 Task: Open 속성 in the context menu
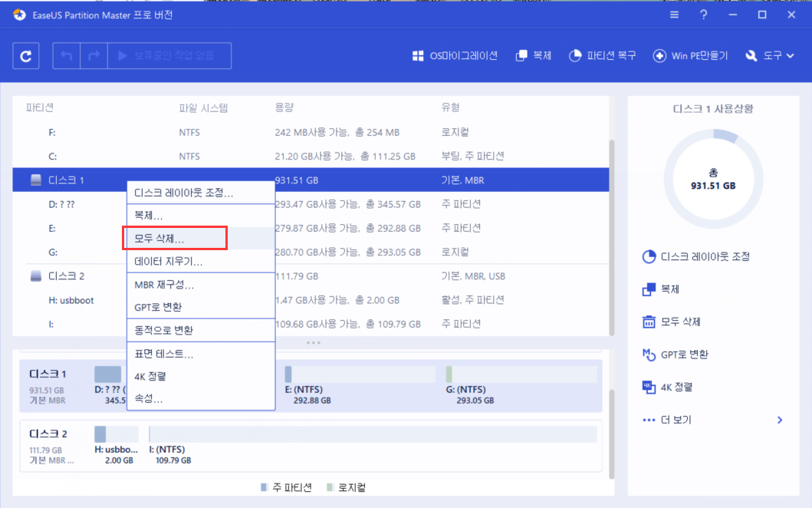(201, 398)
